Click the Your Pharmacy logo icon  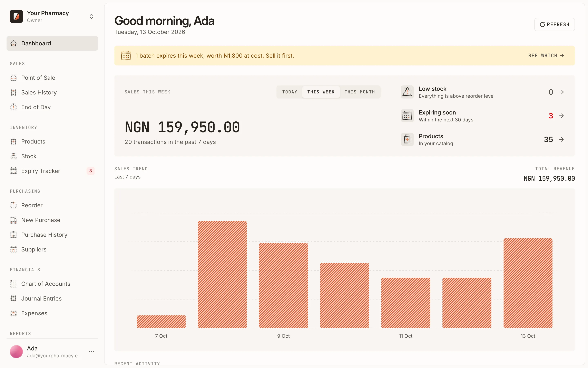16,16
